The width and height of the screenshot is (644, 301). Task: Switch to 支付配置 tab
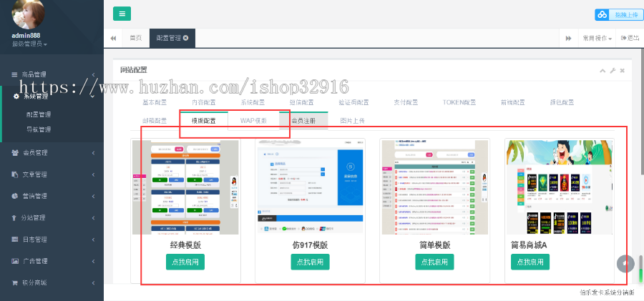406,103
